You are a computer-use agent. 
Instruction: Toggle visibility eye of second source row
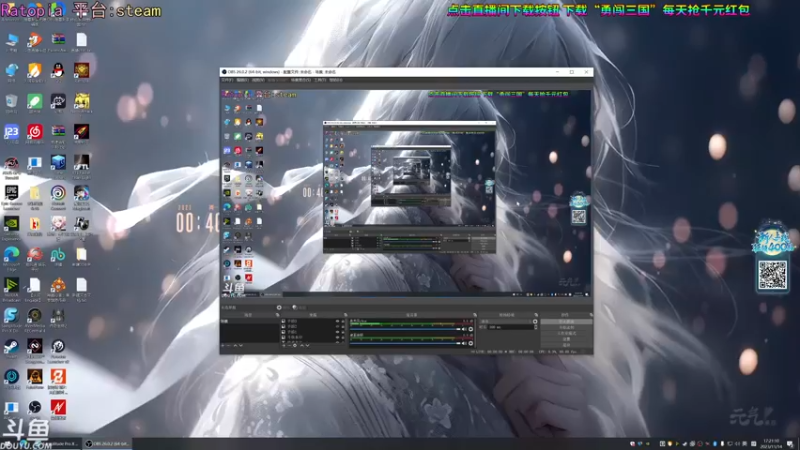(337, 327)
